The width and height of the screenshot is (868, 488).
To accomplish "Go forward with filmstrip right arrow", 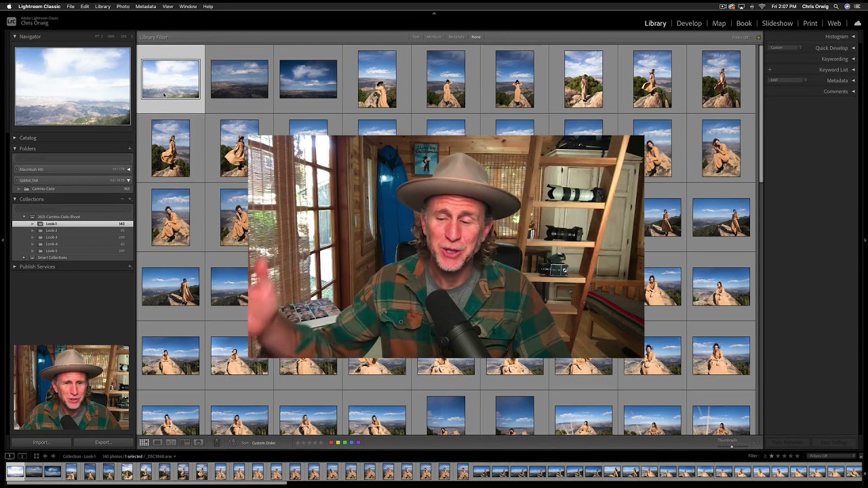I will (x=53, y=456).
